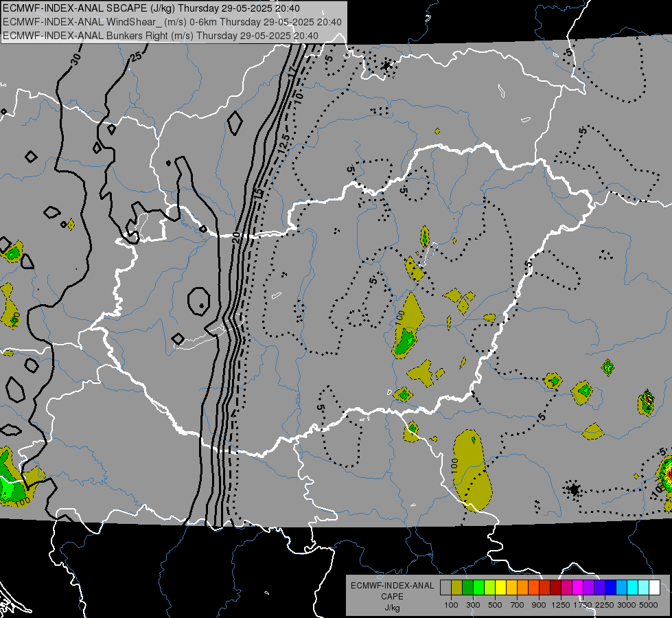This screenshot has height=618, width=672.
Task: Click the 20 contour label
Action: pos(236,238)
